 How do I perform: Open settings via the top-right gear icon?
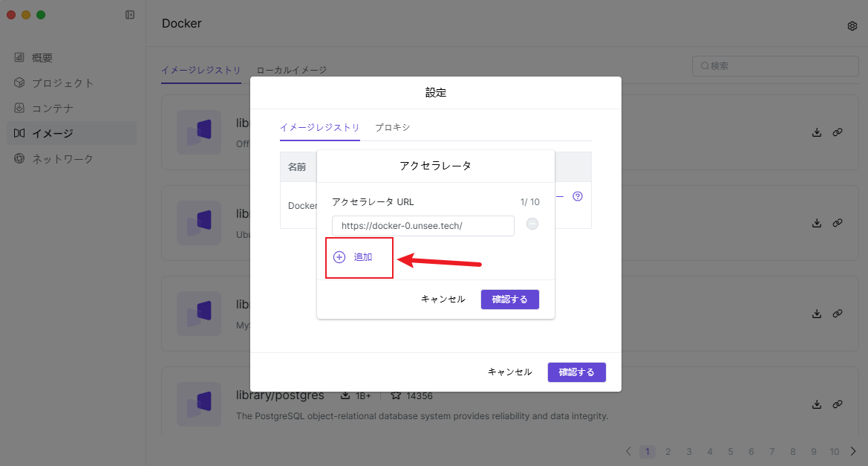coord(852,26)
